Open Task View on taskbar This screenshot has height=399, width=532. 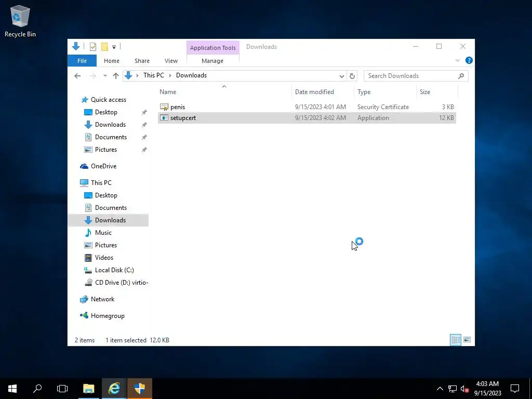62,389
